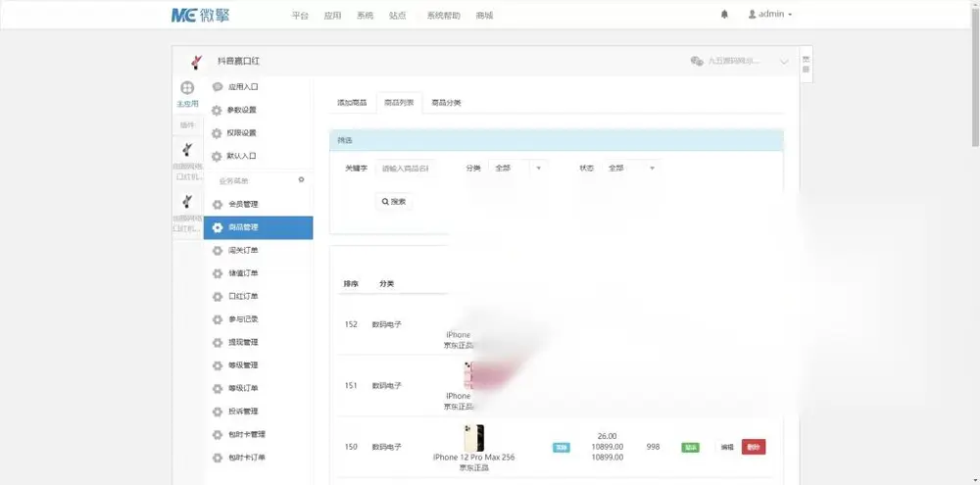Open the 商城 top menu
The width and height of the screenshot is (980, 485).
(484, 16)
